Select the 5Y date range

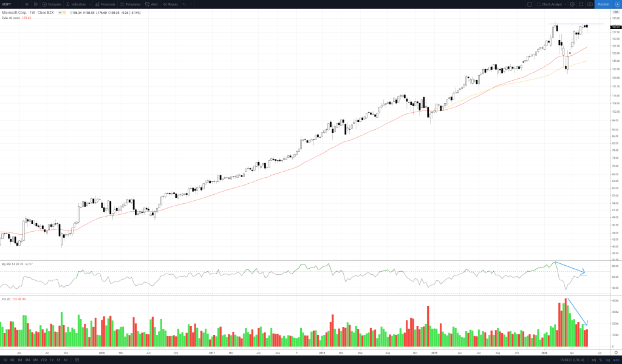pos(58,360)
